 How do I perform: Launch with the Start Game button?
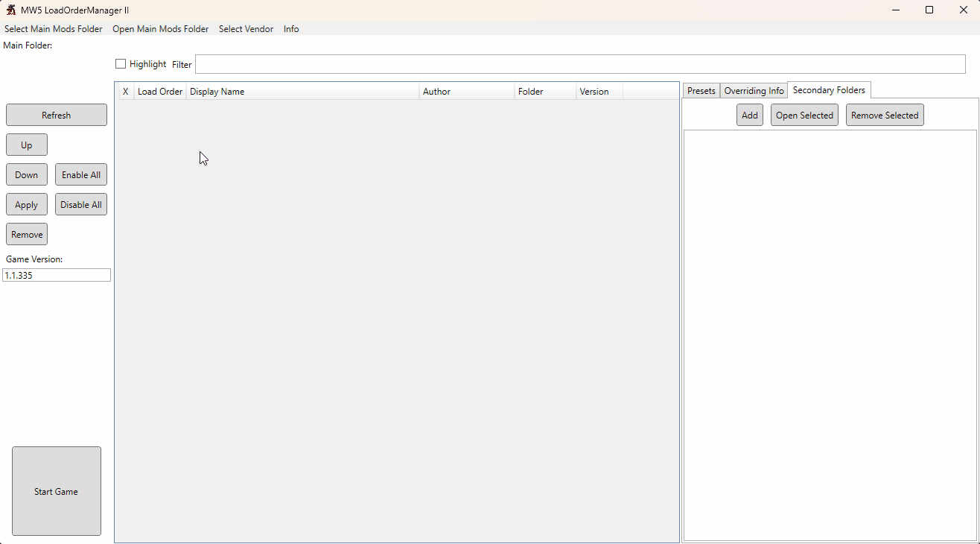tap(57, 491)
